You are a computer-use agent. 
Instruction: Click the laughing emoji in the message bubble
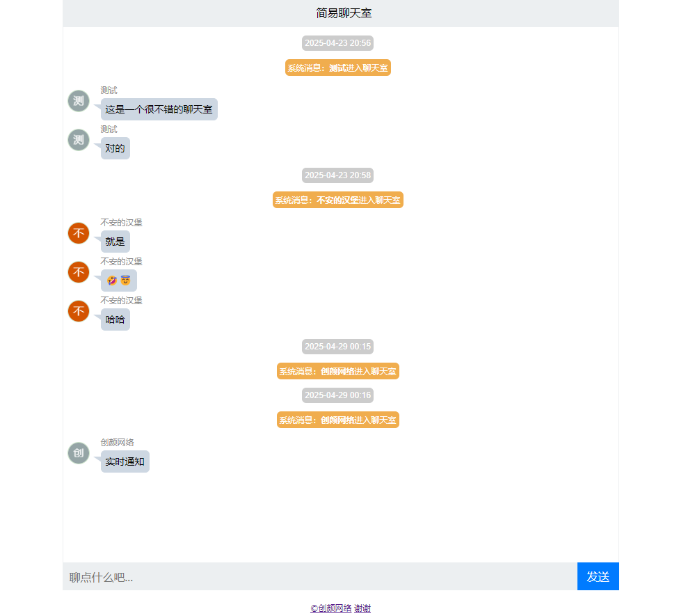[112, 281]
